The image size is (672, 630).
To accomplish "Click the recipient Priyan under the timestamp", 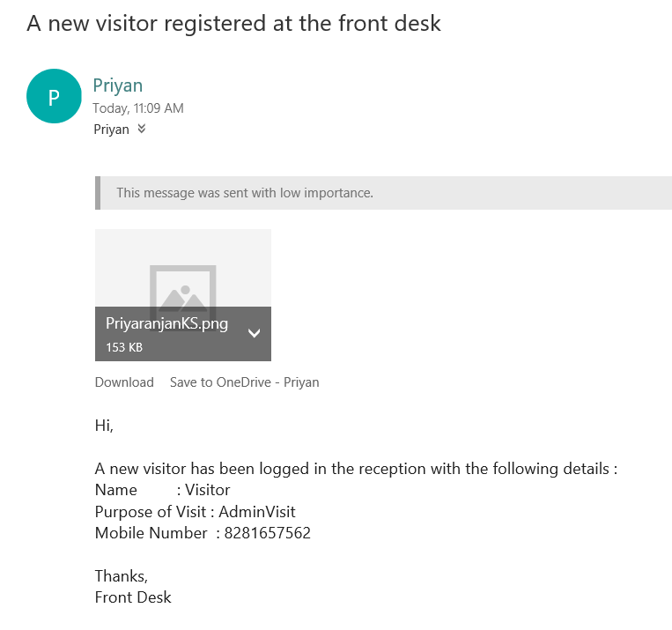I will coord(112,130).
